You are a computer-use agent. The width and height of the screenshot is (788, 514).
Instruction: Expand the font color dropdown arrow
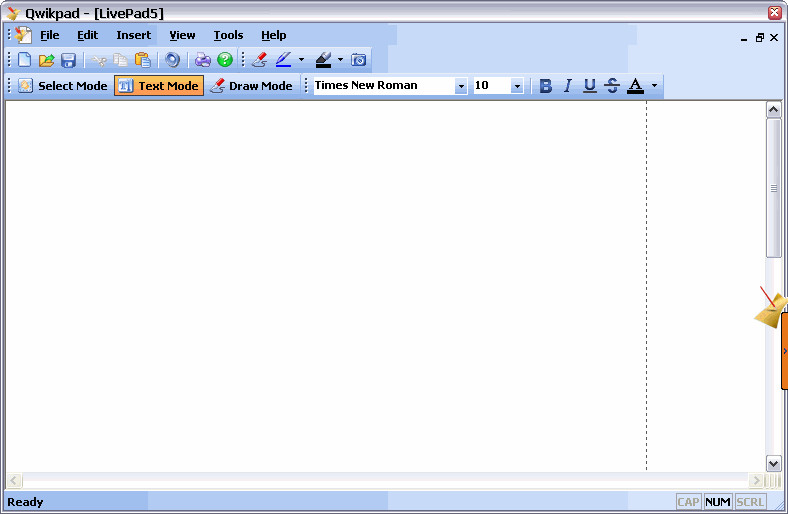tap(654, 86)
